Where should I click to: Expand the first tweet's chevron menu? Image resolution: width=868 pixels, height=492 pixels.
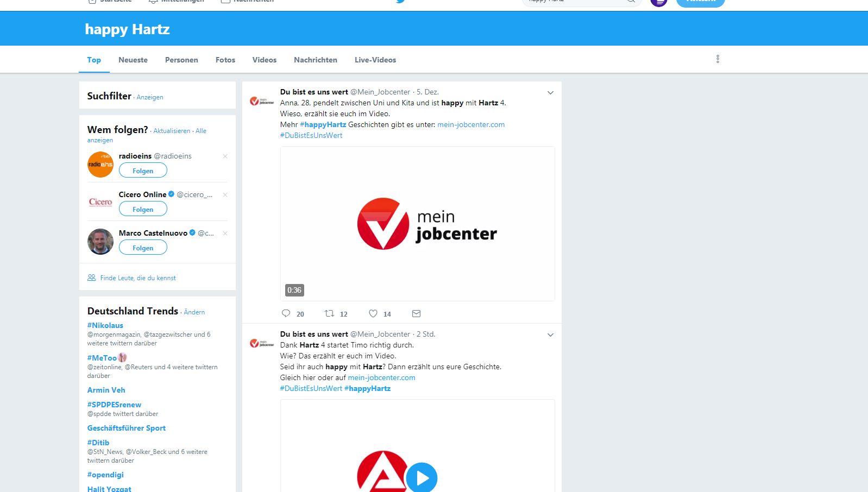550,93
